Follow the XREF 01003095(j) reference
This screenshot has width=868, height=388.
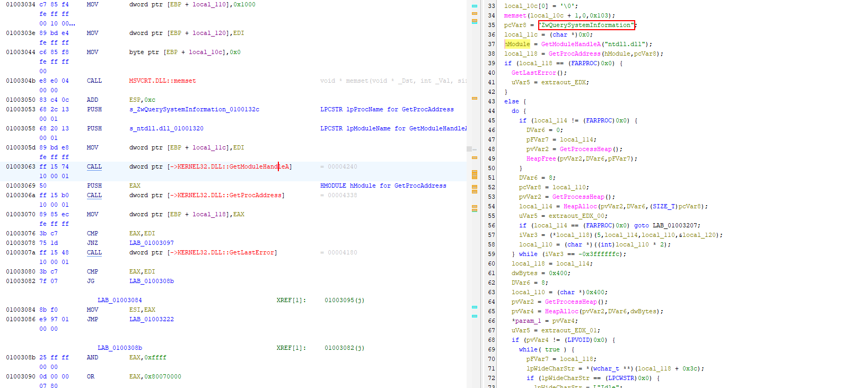[344, 300]
